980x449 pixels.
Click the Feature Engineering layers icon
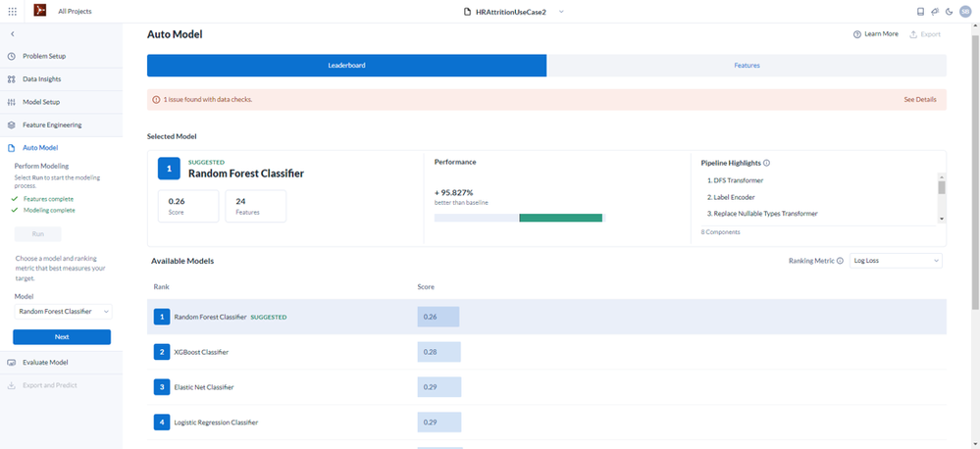click(x=11, y=125)
